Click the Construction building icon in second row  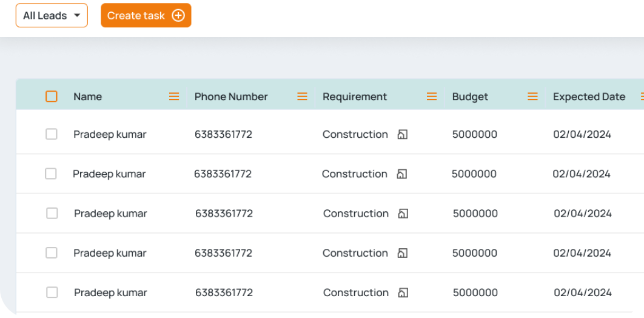pyautogui.click(x=401, y=174)
